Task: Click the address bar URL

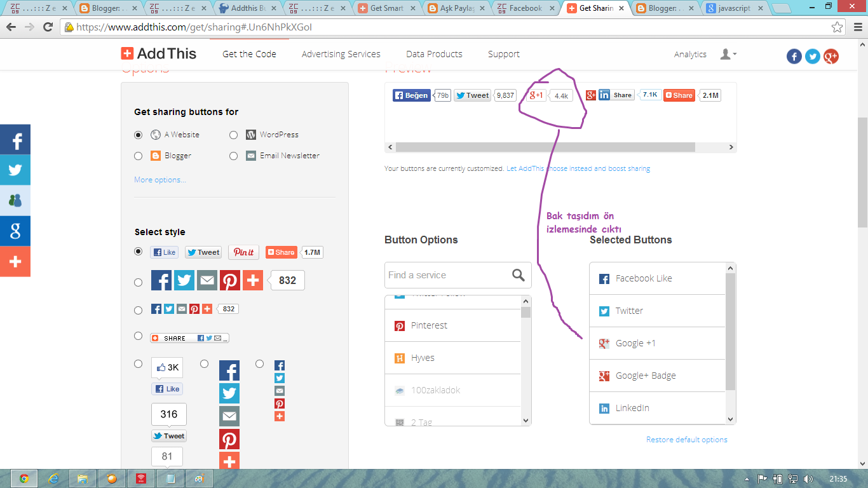Action: 194,27
